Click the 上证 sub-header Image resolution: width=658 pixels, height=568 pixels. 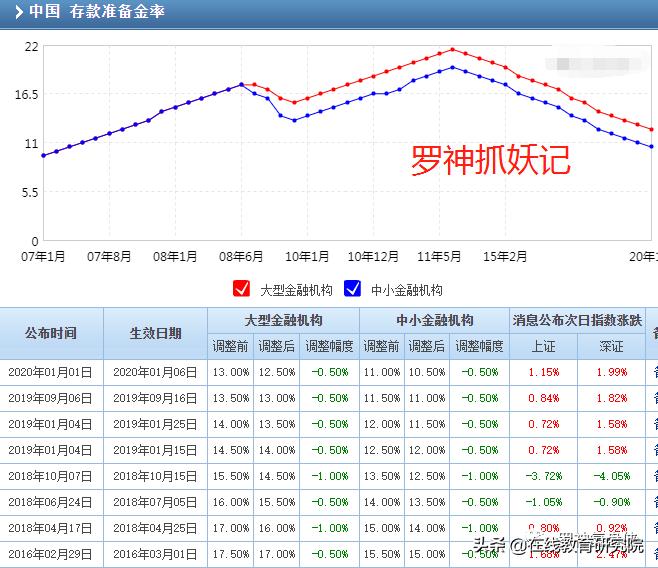tap(544, 347)
